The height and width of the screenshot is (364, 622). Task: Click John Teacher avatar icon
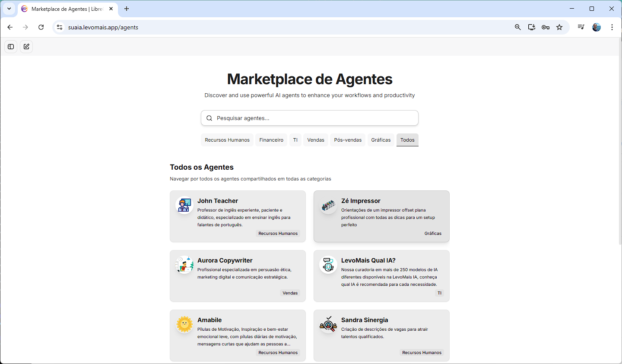pos(184,205)
